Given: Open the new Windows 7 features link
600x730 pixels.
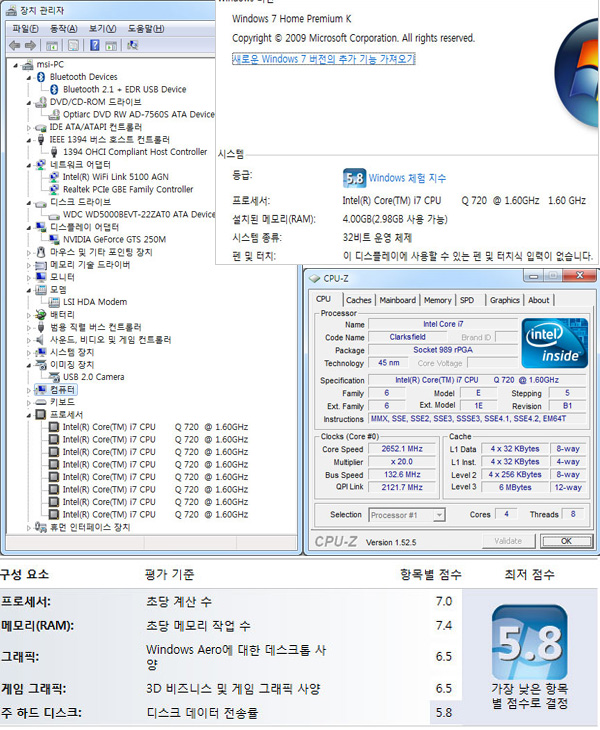Looking at the screenshot, I should (324, 59).
